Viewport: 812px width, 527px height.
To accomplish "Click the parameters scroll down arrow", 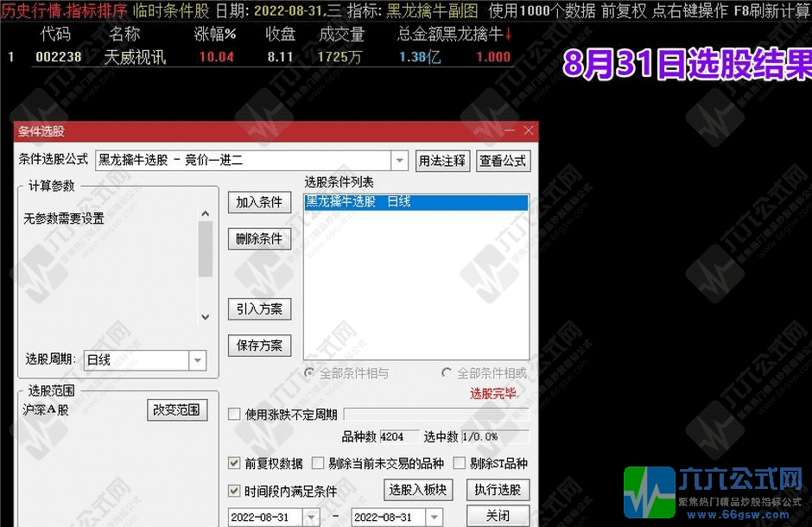I will 206,317.
